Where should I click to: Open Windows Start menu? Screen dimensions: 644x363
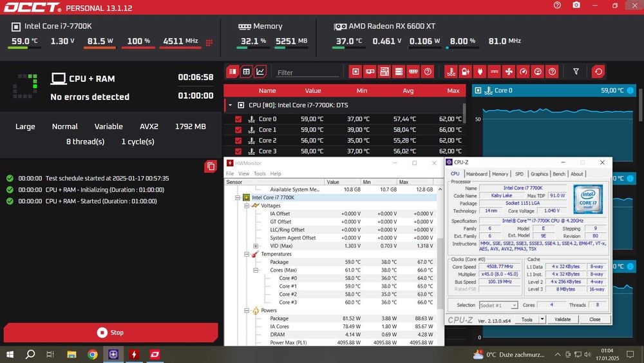(10, 355)
